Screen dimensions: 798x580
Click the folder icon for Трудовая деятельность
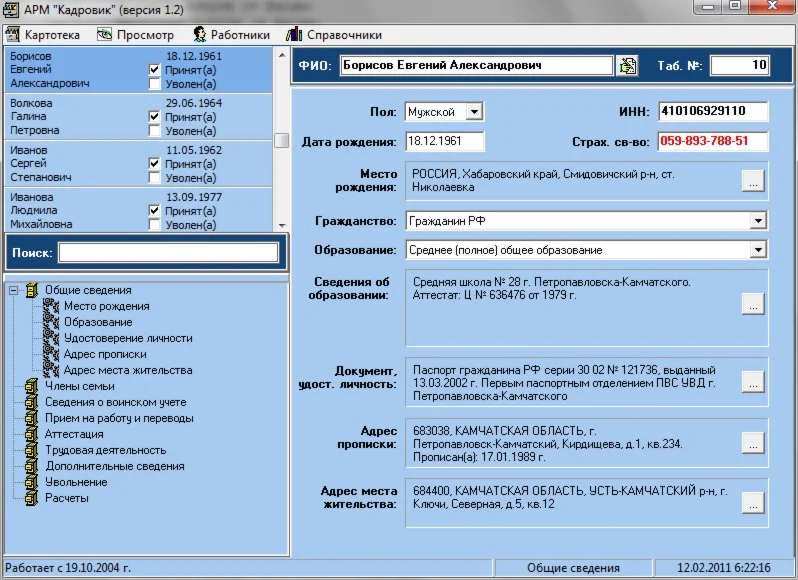tap(31, 451)
